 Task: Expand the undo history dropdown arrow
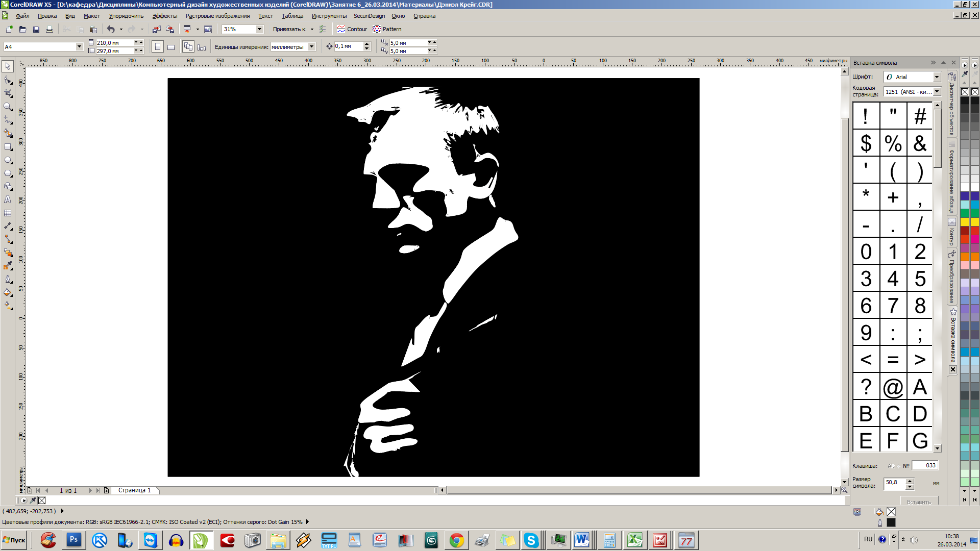coord(121,29)
